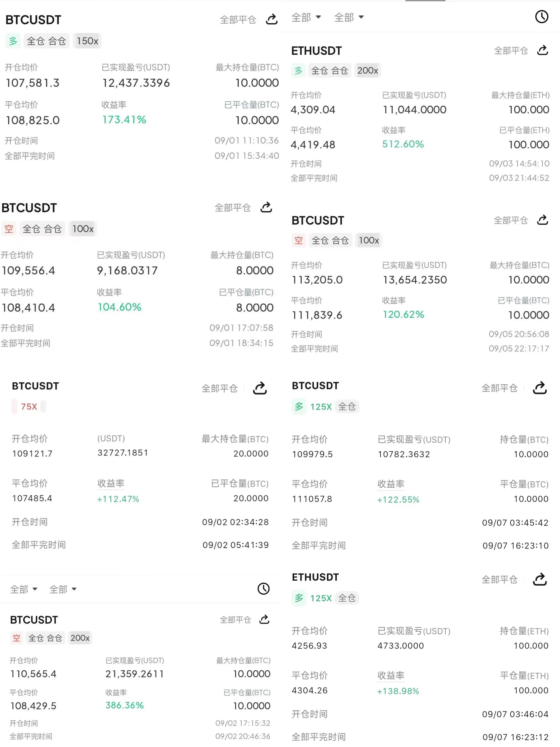Click 全部平仓 on BTCUSDT 75X card
Image resolution: width=560 pixels, height=747 pixels.
[x=220, y=388]
